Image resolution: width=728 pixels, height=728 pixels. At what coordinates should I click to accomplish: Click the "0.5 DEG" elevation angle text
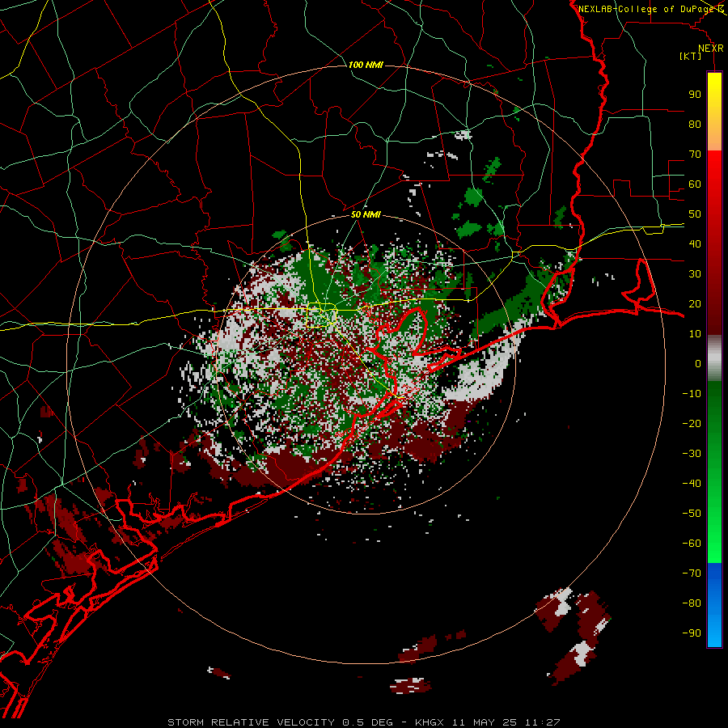(x=368, y=722)
